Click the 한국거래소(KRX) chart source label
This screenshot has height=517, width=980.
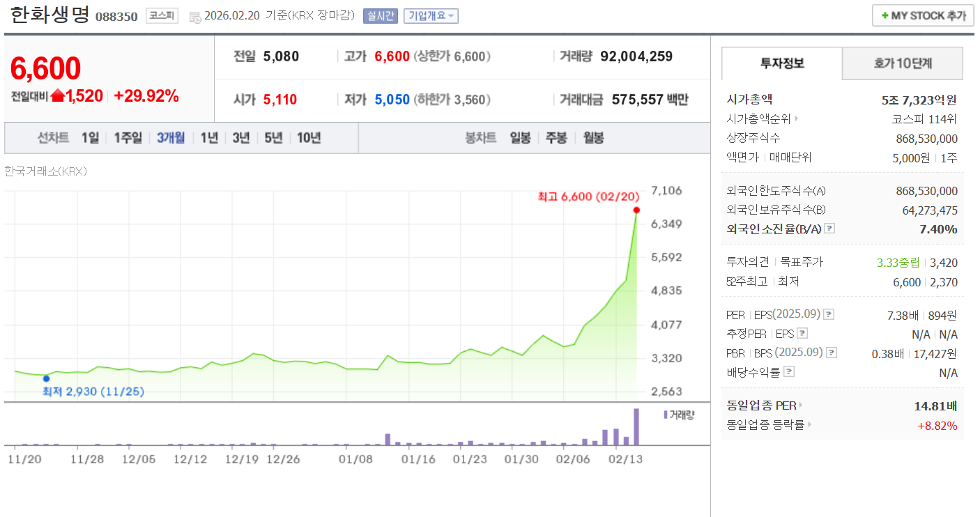coord(45,171)
